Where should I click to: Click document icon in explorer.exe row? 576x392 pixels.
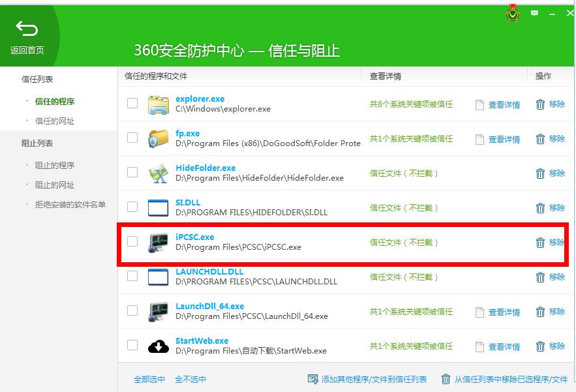479,105
